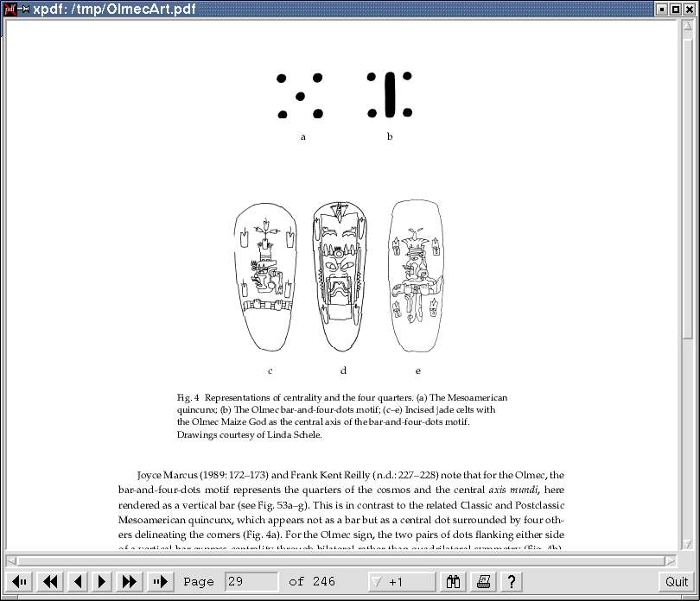700x601 pixels.
Task: Go to the first page of the document
Action: pos(20,581)
